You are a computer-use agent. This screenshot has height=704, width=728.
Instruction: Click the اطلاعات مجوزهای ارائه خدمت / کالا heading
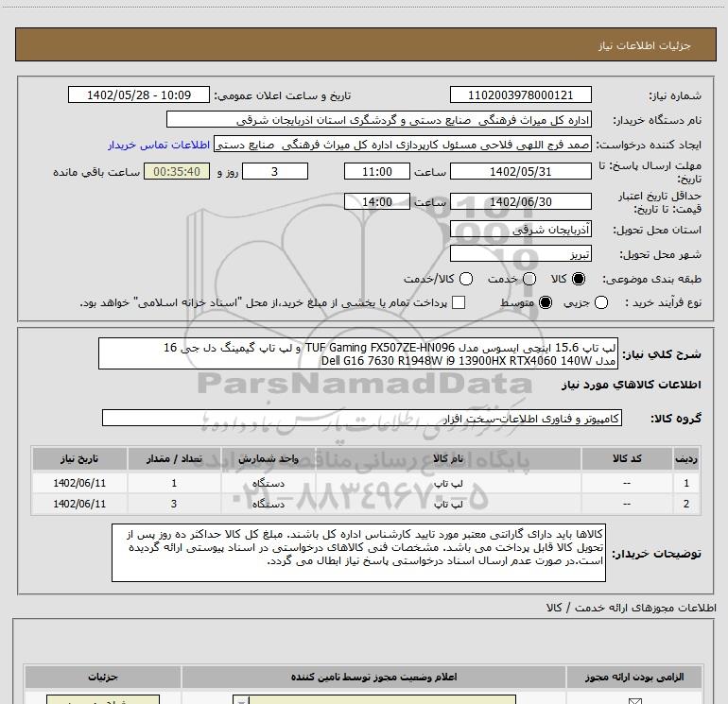[x=631, y=608]
